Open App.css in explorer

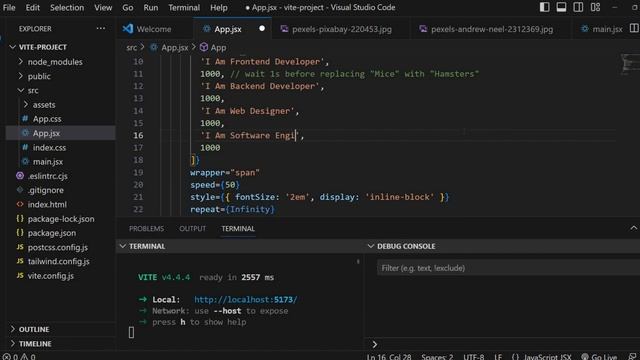47,119
